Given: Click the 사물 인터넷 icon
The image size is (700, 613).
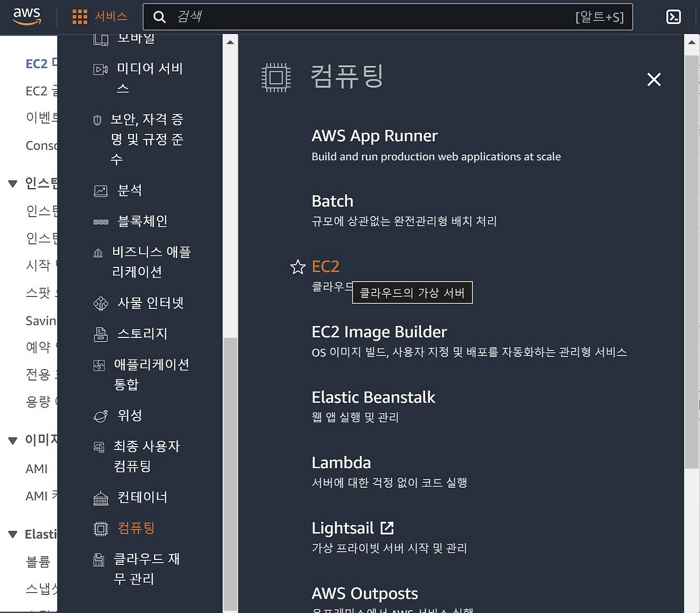Looking at the screenshot, I should point(101,303).
